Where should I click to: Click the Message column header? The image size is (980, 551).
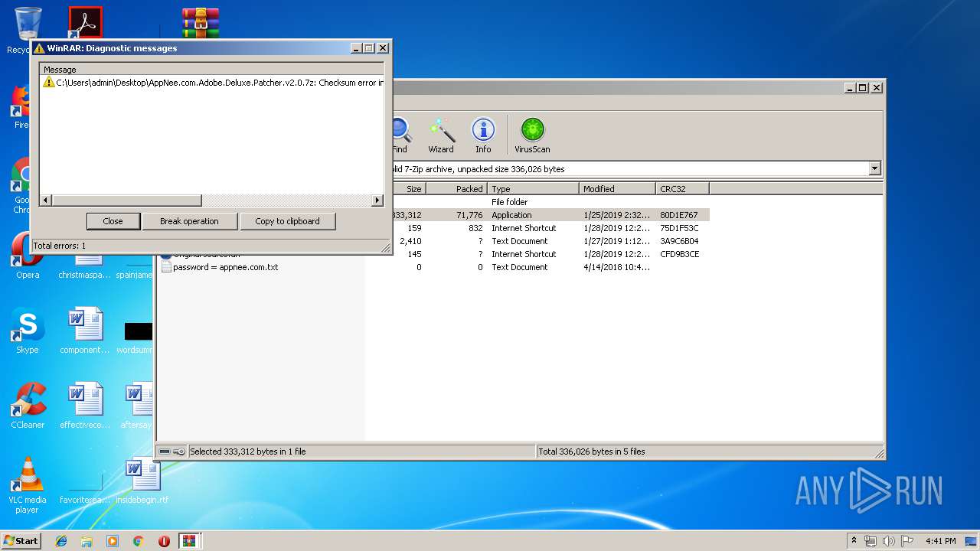[x=212, y=70]
